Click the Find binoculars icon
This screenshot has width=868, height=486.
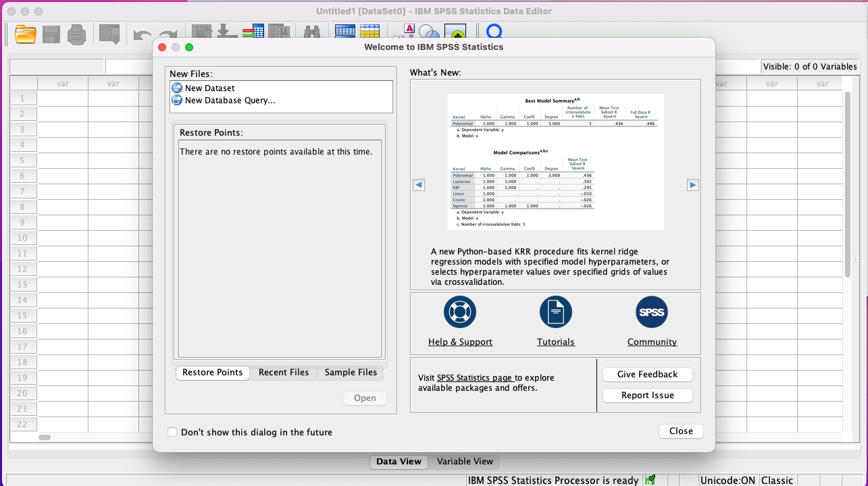tap(311, 32)
